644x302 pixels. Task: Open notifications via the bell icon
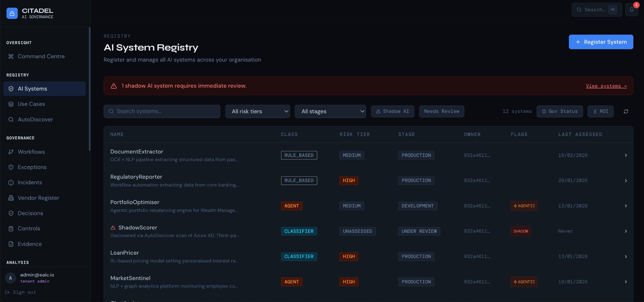[x=632, y=10]
